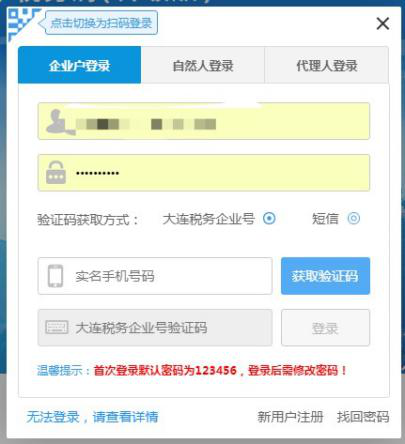405x444 pixels.
Task: Open the 无法登录，请查看详情 link
Action: (x=92, y=417)
